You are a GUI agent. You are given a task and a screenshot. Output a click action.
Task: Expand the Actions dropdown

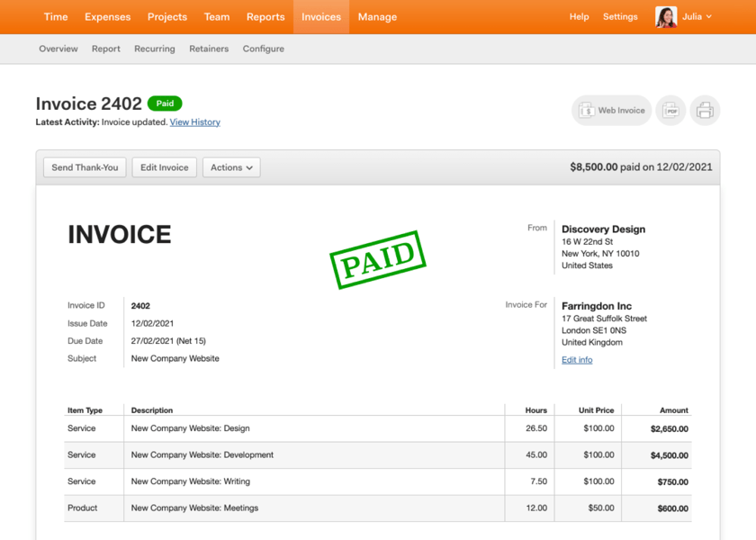pyautogui.click(x=231, y=167)
